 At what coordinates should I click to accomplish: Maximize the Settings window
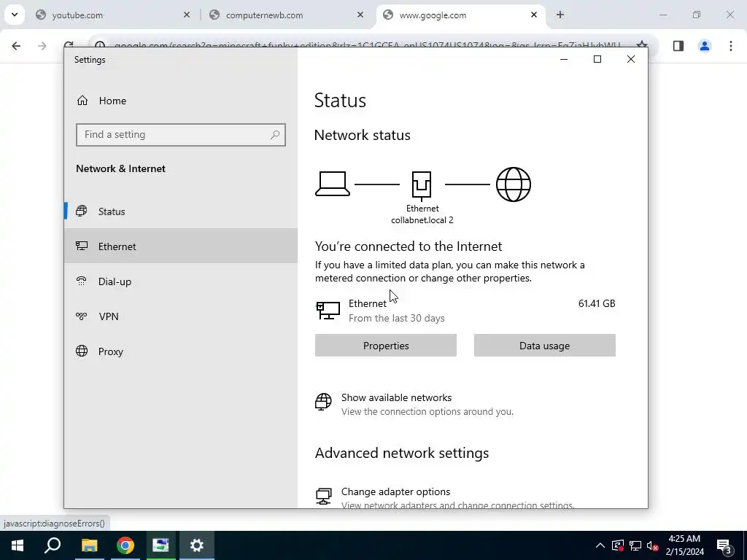click(597, 60)
